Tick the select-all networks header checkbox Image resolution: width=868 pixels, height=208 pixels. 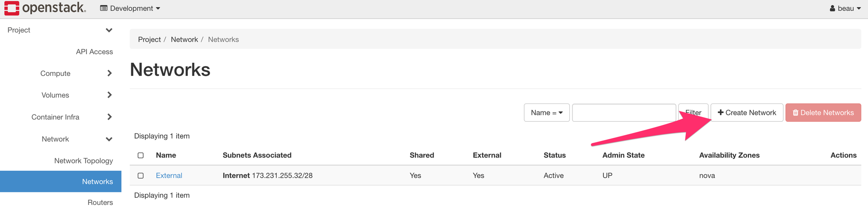[x=141, y=155]
